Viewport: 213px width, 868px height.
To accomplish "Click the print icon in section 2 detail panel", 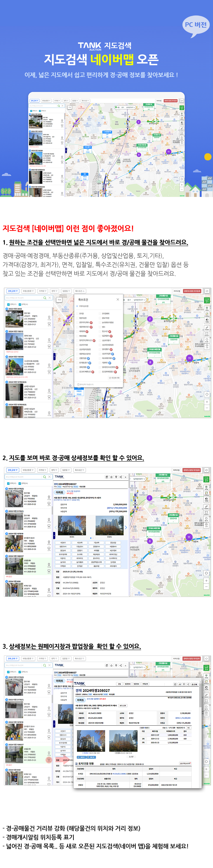I will click(107, 477).
